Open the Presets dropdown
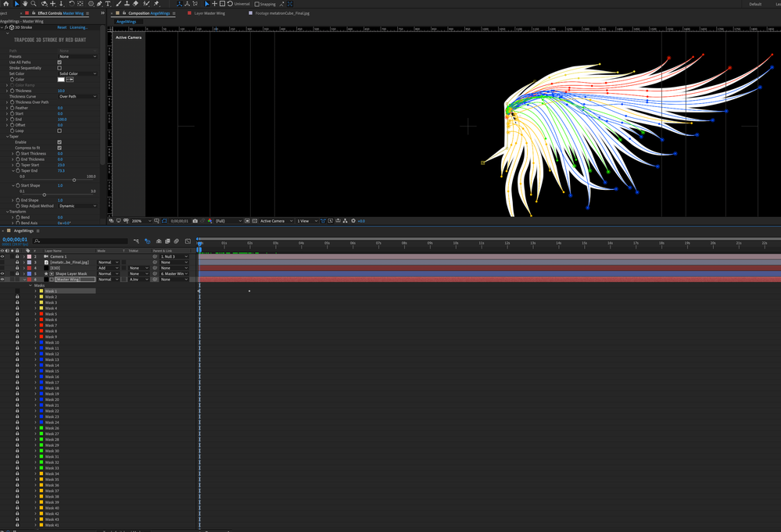This screenshot has width=781, height=532. pyautogui.click(x=77, y=56)
